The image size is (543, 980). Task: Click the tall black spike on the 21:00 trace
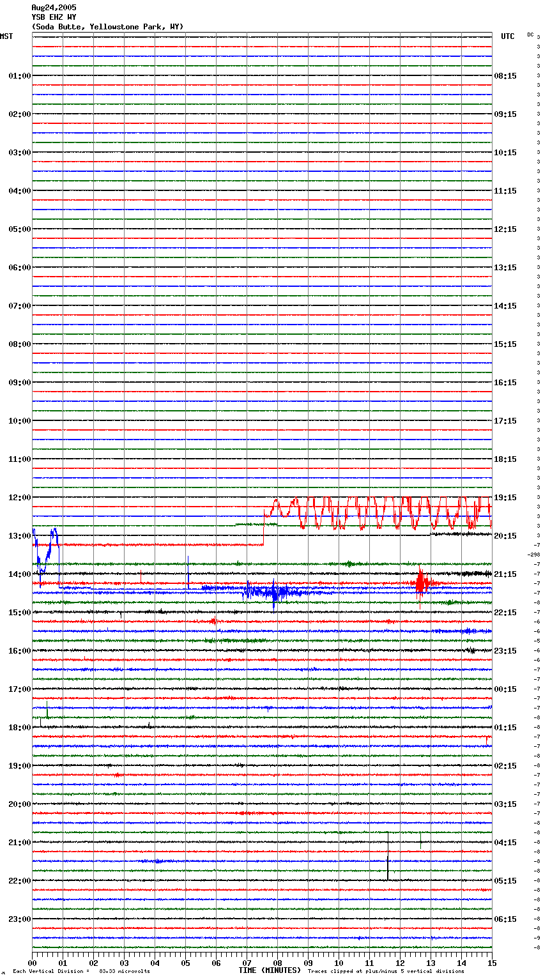(388, 856)
